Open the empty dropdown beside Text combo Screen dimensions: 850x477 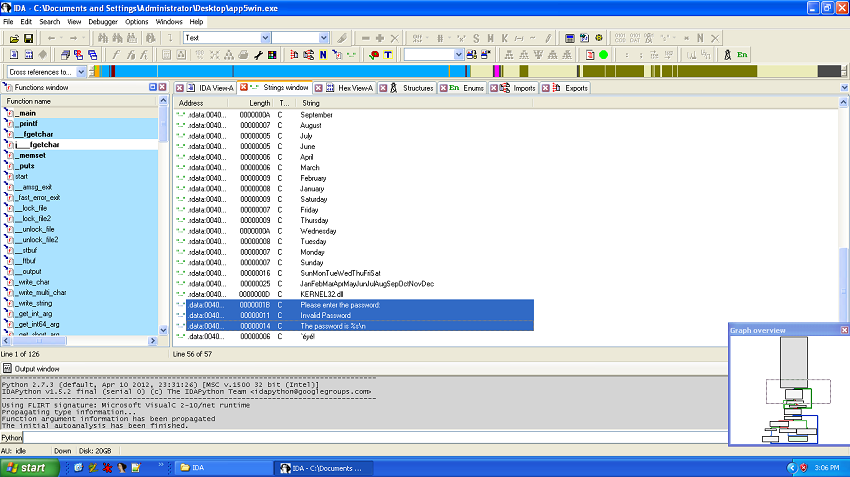tap(324, 38)
